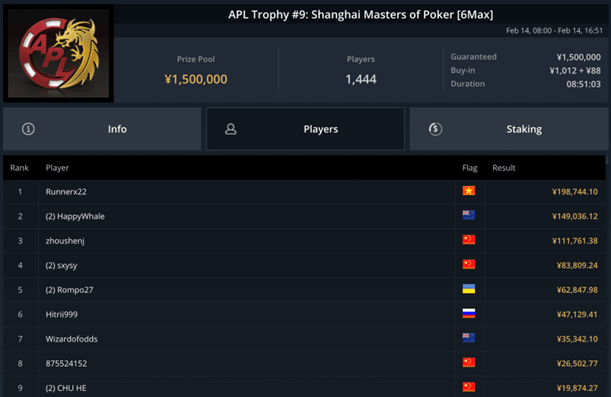Open the Info tab

102,129
